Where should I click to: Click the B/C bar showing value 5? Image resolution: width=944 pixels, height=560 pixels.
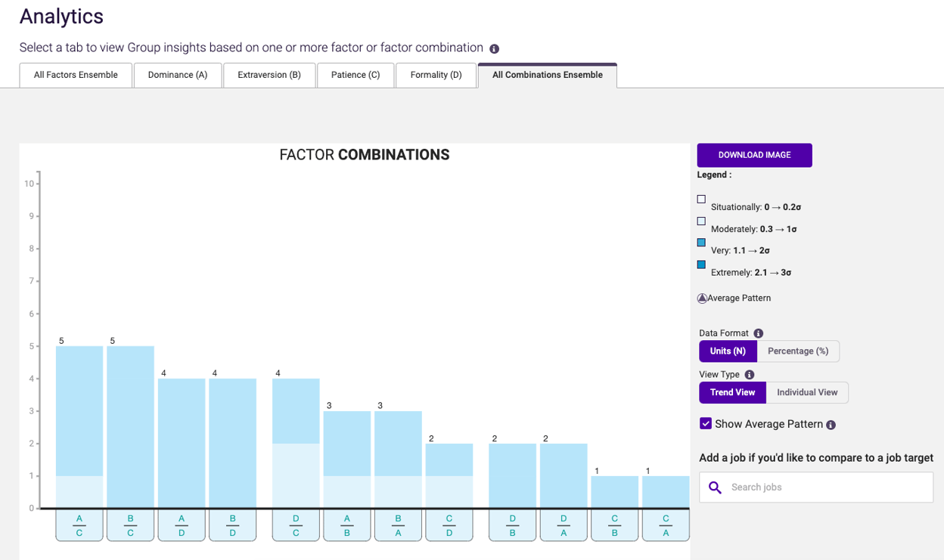pos(130,427)
